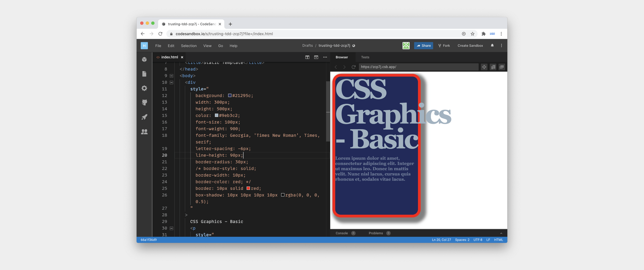Click HTML language mode in status bar

[x=498, y=240]
